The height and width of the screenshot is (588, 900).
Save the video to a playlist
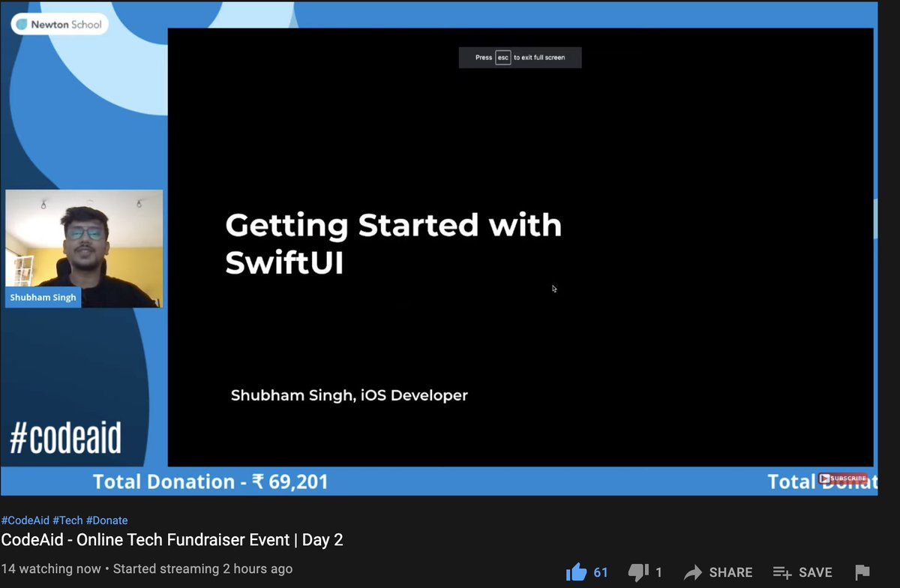tap(802, 572)
